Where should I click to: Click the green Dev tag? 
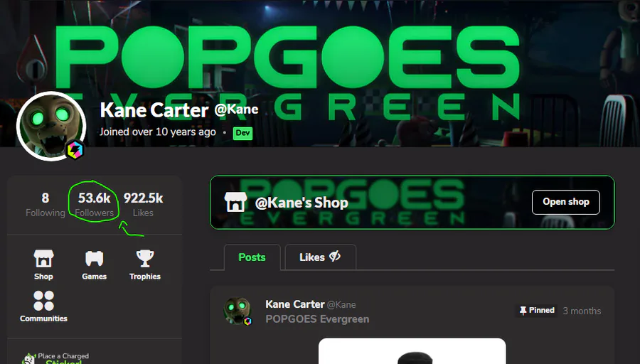coord(242,133)
